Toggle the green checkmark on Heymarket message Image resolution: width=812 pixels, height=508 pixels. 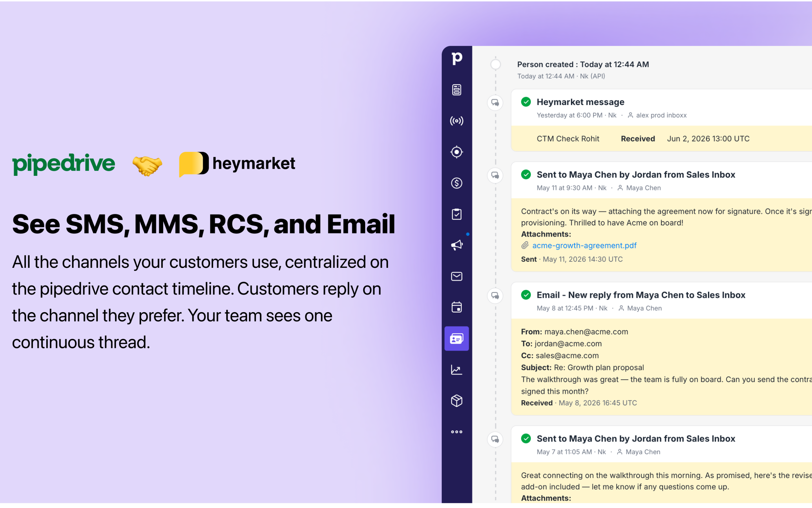[x=526, y=102]
